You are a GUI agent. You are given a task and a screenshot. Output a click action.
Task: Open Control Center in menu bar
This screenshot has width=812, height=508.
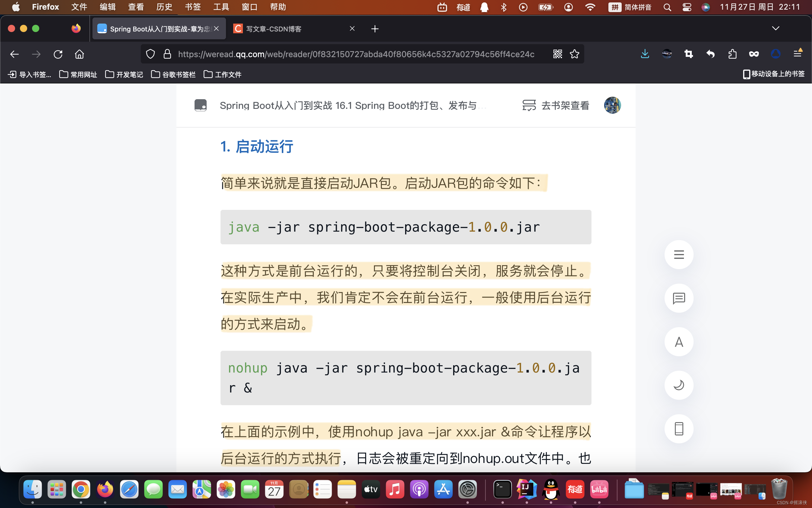tap(687, 7)
